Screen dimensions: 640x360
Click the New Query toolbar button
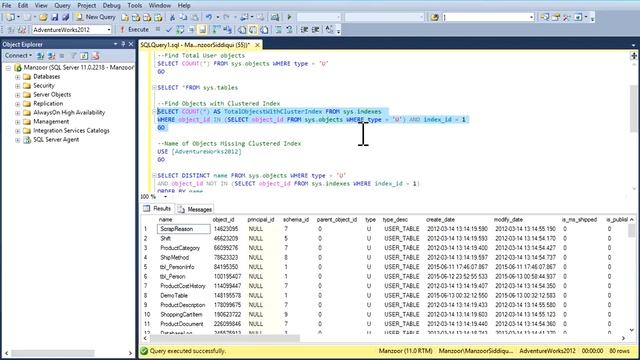[96, 17]
